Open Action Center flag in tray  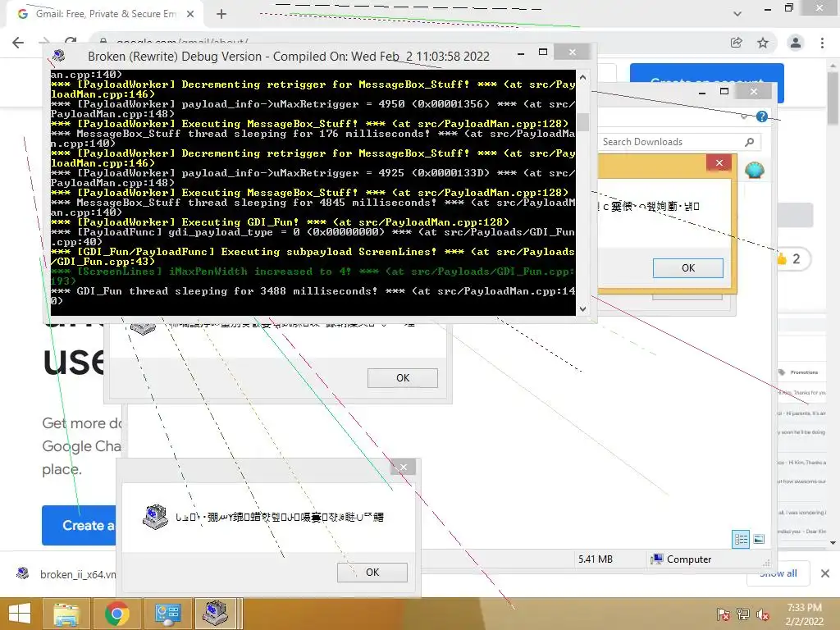pos(724,614)
